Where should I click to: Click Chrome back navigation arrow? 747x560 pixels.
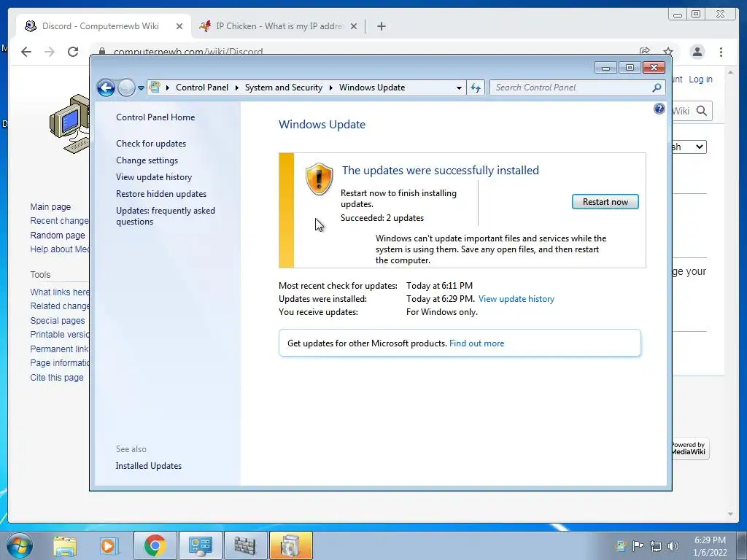click(x=26, y=52)
